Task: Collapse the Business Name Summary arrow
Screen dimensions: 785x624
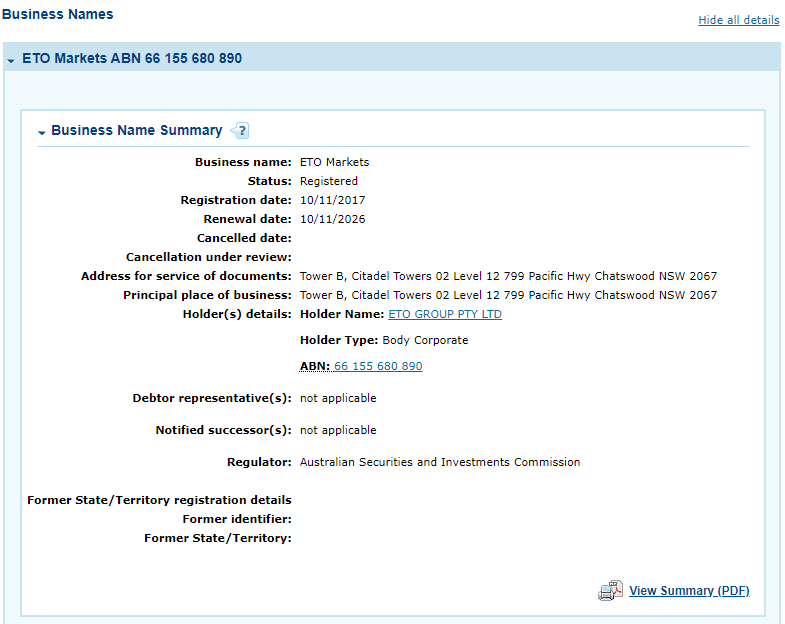Action: [42, 132]
